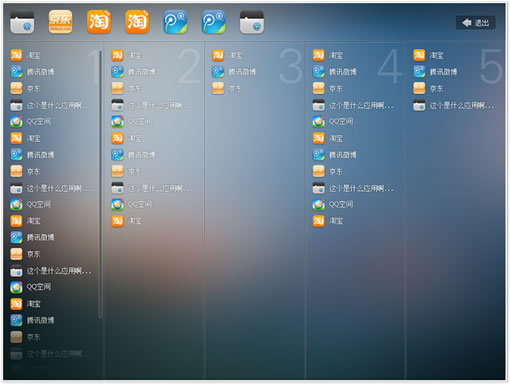Image resolution: width=510 pixels, height=384 pixels.
Task: Select the 这个是什么应用啊… folder icon in column 5
Action: (419, 105)
